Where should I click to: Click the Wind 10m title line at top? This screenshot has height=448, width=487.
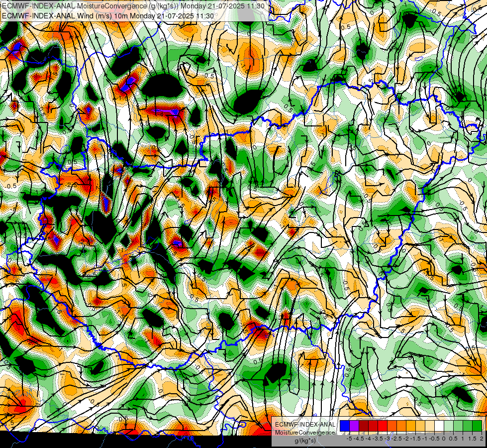tap(108, 16)
